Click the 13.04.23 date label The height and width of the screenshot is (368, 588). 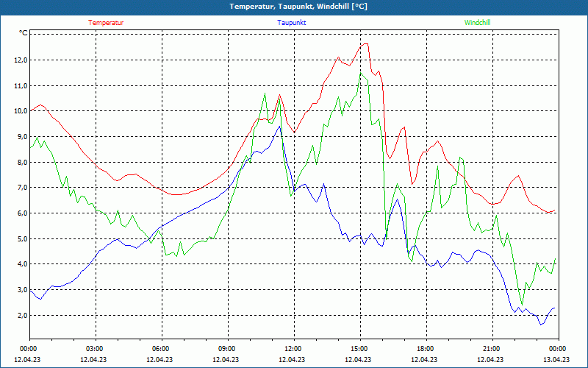556,359
